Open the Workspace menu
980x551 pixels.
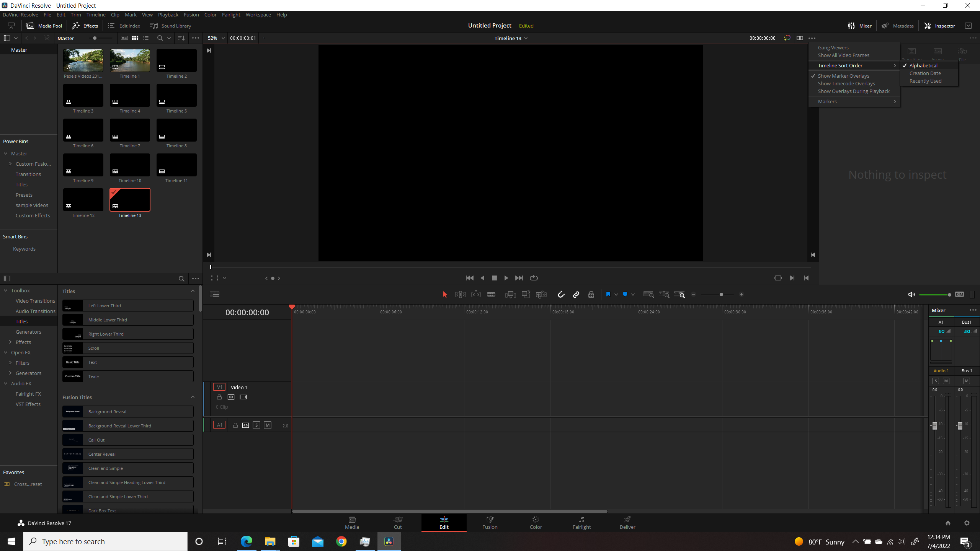[258, 15]
